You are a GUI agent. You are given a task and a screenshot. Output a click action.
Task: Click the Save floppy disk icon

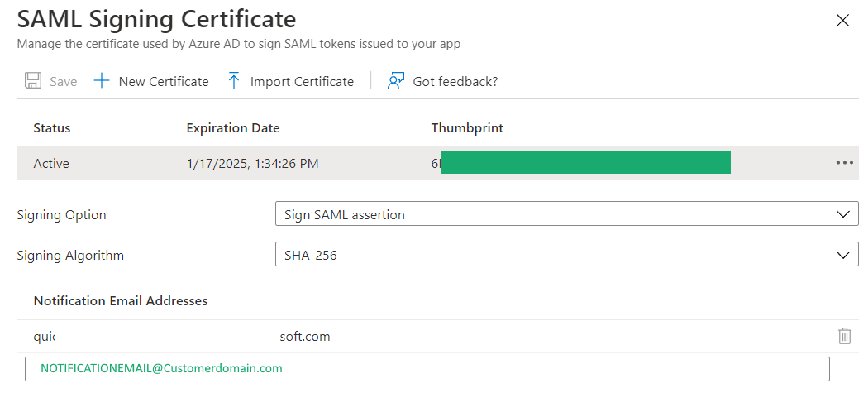(x=33, y=81)
